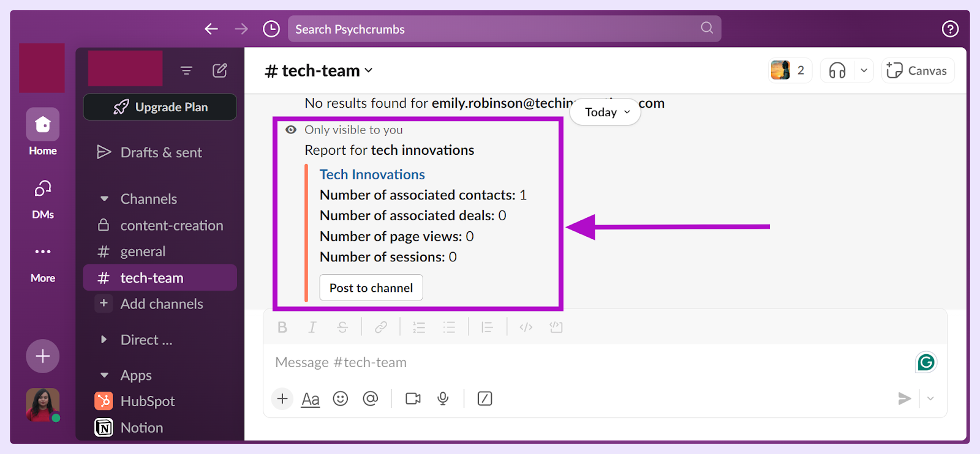Open huddle options dropdown arrow
The image size is (980, 454).
[x=864, y=70]
